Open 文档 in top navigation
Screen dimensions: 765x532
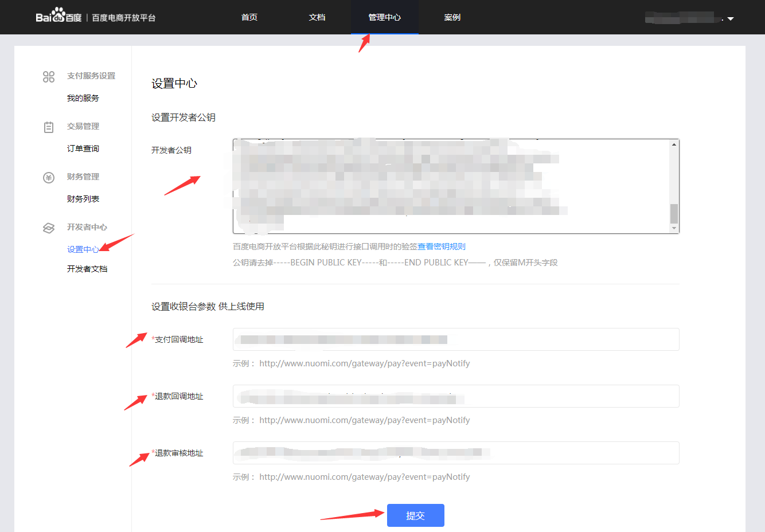[x=317, y=17]
